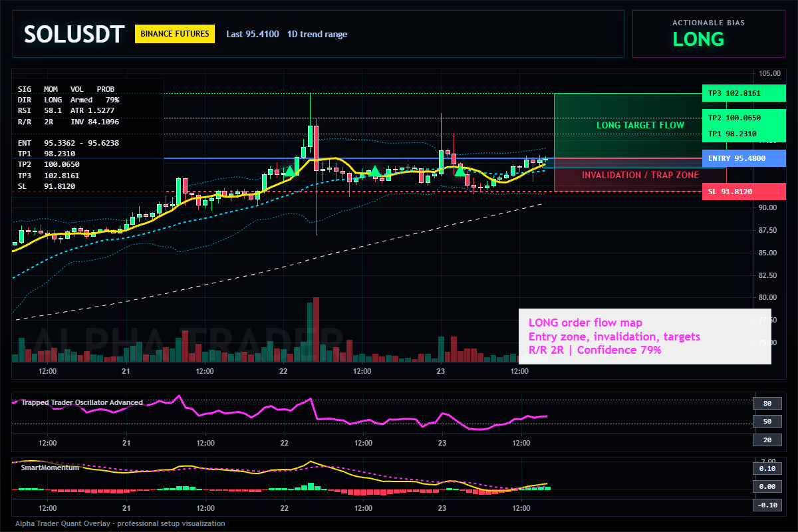Click the 85.00 price axis label
The image size is (798, 532).
(769, 253)
